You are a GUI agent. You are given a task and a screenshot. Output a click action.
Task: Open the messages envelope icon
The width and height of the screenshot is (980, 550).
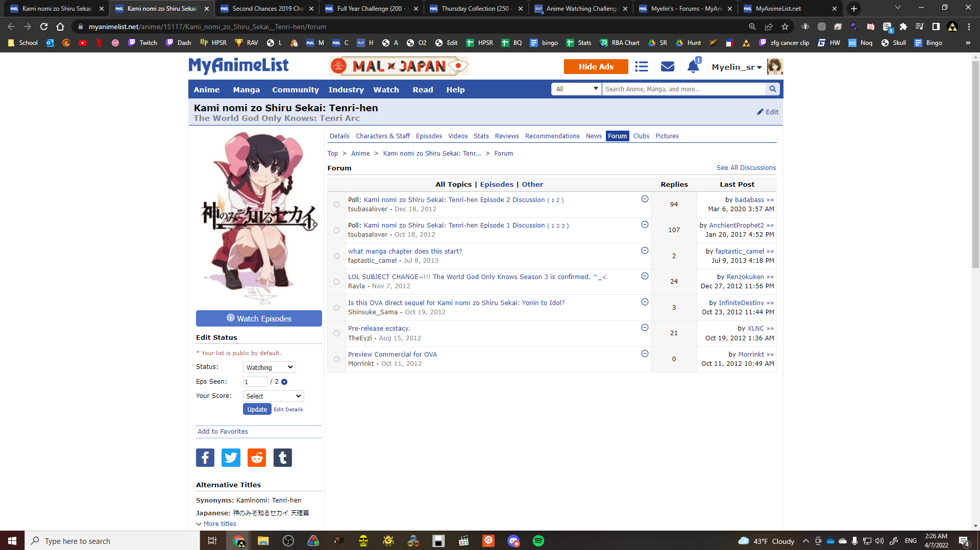(668, 67)
